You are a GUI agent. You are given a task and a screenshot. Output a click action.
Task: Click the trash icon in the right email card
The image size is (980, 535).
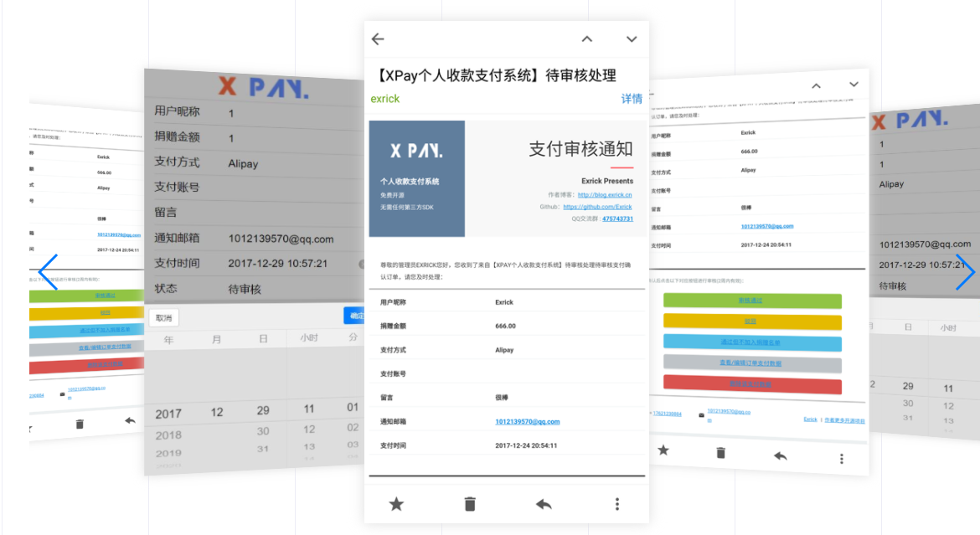[720, 452]
